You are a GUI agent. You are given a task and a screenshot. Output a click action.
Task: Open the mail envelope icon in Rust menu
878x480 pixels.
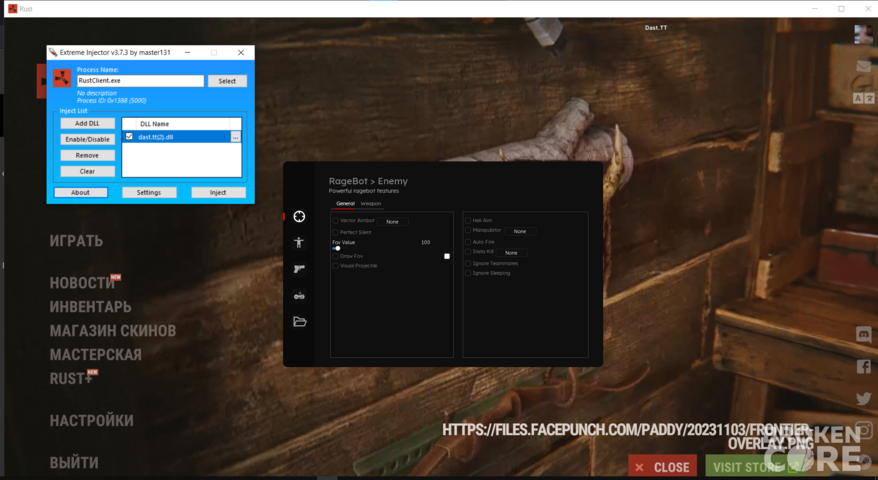point(863,67)
